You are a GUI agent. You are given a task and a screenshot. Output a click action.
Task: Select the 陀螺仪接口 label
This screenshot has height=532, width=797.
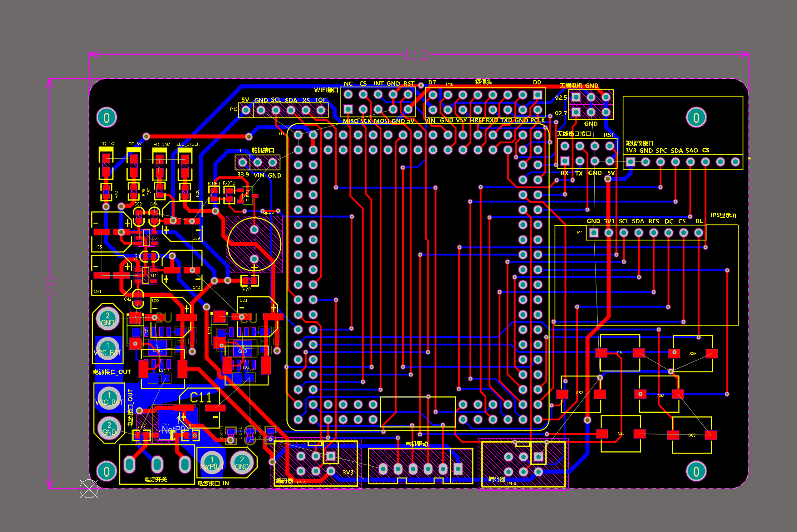pos(640,143)
